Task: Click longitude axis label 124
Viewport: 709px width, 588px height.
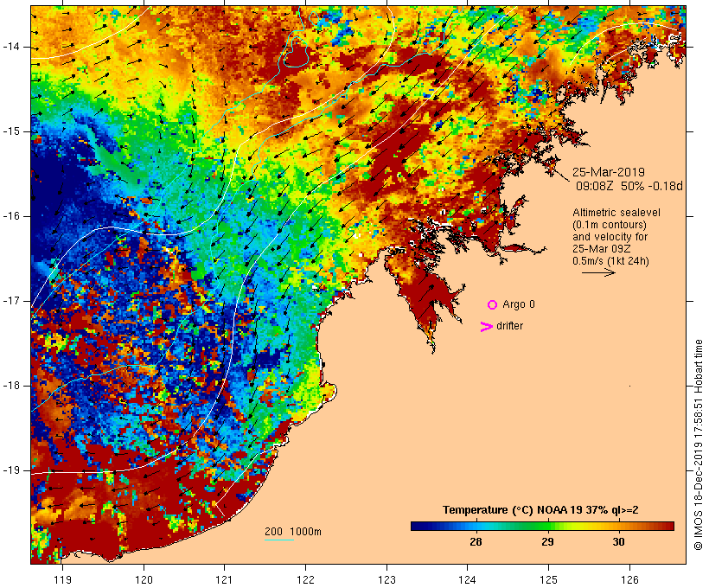Action: pos(468,580)
